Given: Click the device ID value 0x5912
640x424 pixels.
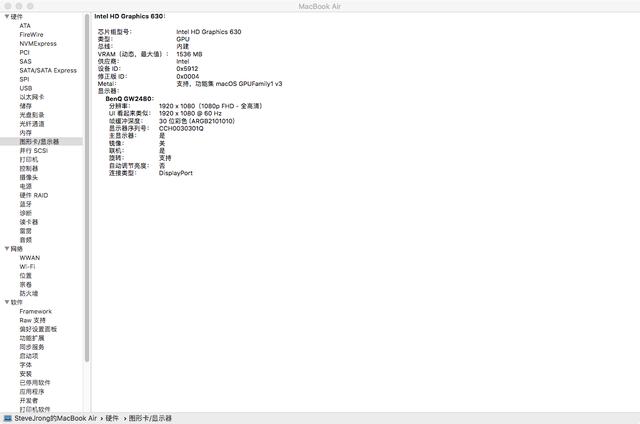Looking at the screenshot, I should pyautogui.click(x=187, y=69).
